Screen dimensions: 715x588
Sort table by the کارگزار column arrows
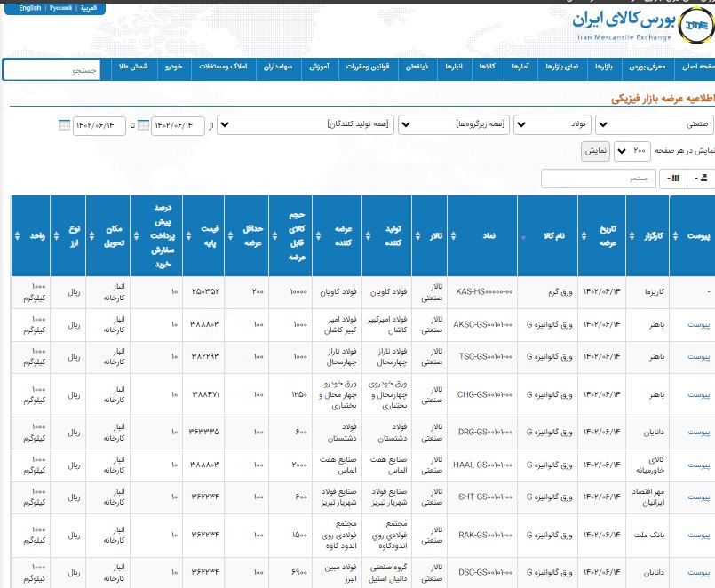click(632, 236)
